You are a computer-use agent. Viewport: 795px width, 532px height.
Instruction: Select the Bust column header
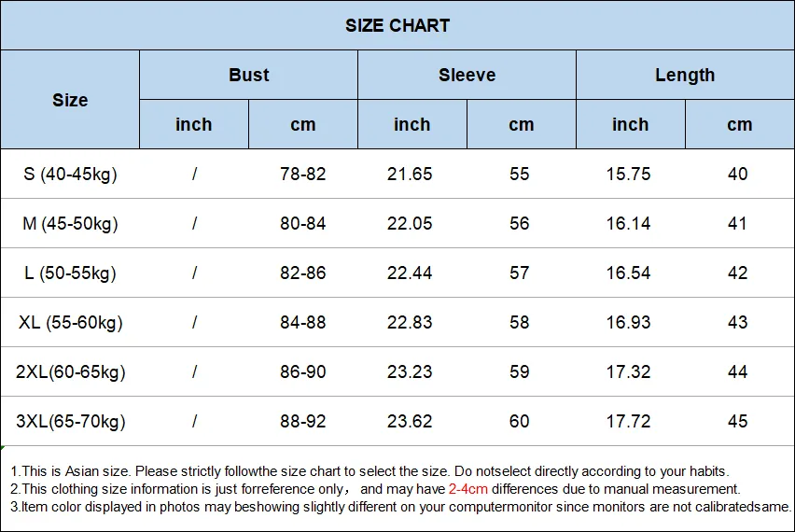point(248,75)
